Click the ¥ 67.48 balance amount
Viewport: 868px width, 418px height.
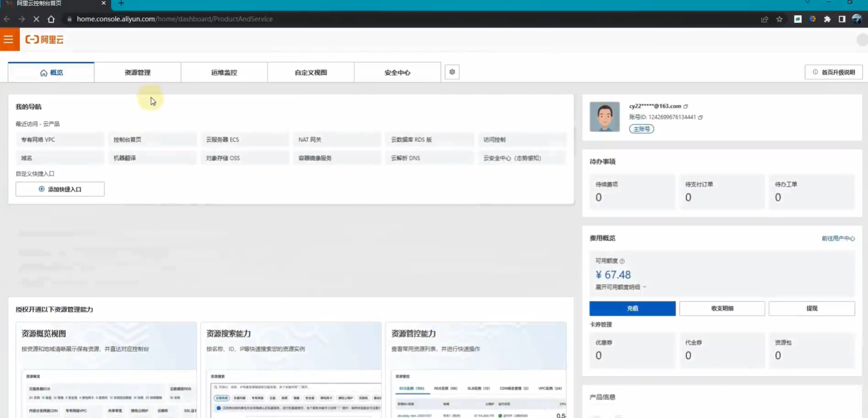coord(613,274)
